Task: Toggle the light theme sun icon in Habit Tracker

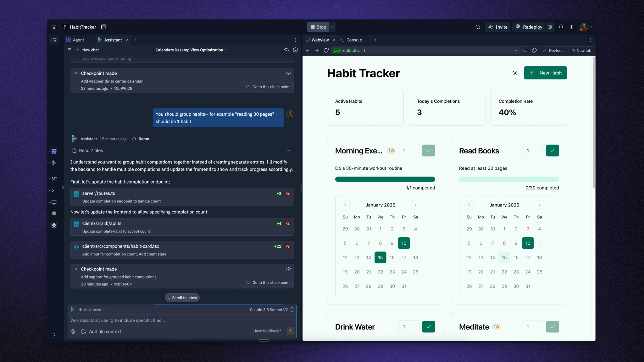Action: (514, 73)
